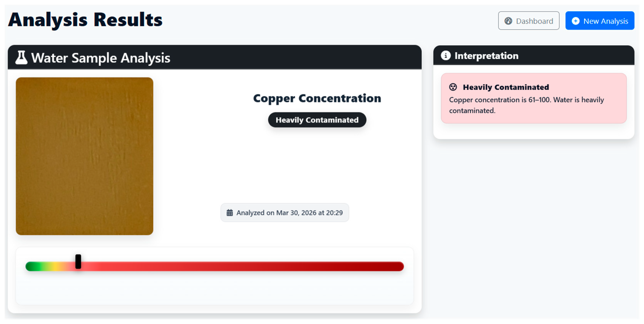Click the alert text about copper concentration 61–100

527,105
